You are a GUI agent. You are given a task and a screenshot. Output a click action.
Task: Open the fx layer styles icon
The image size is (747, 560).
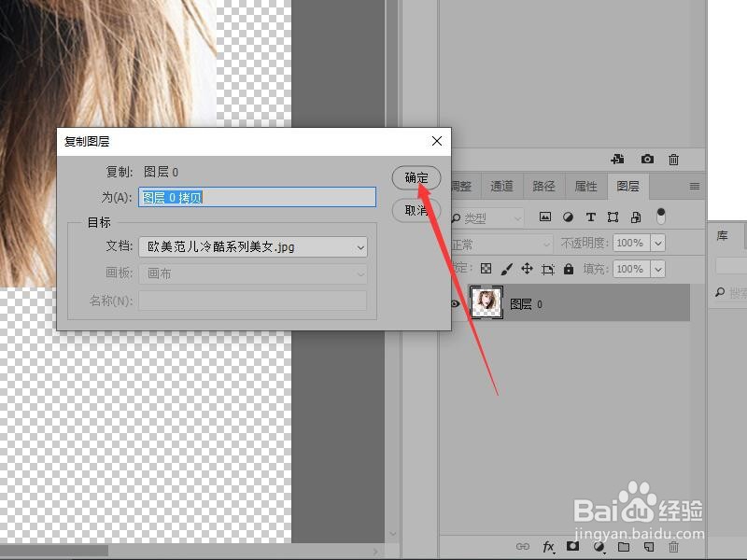547,546
